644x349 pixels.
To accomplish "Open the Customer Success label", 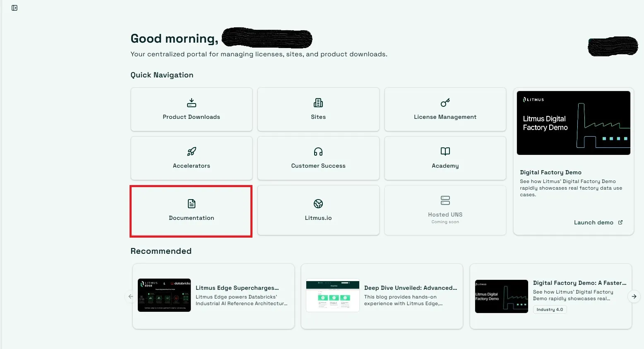I will [318, 166].
